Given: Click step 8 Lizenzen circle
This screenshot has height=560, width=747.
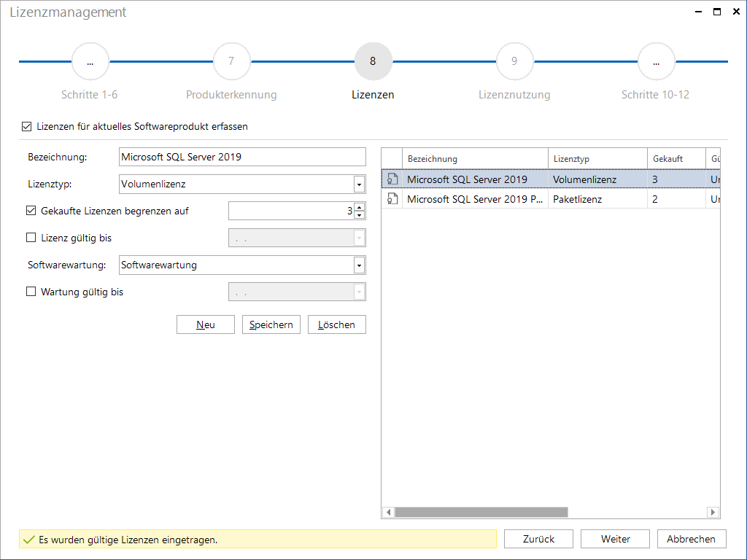Looking at the screenshot, I should point(373,61).
